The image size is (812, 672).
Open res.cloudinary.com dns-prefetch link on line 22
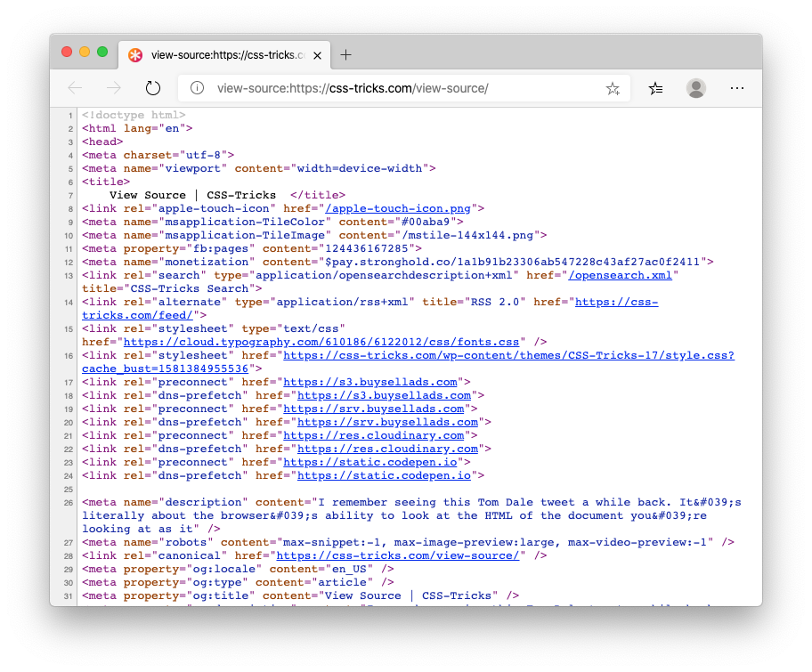click(387, 449)
